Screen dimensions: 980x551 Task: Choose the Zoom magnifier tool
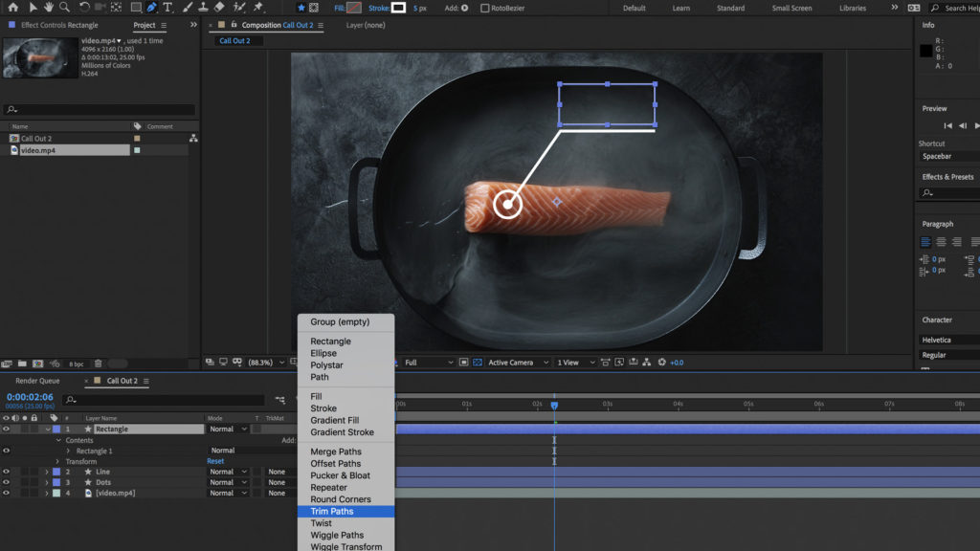(66, 8)
